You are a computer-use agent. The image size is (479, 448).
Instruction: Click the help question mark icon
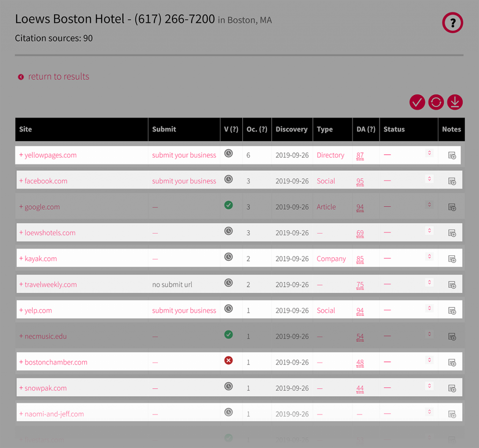[x=452, y=22]
